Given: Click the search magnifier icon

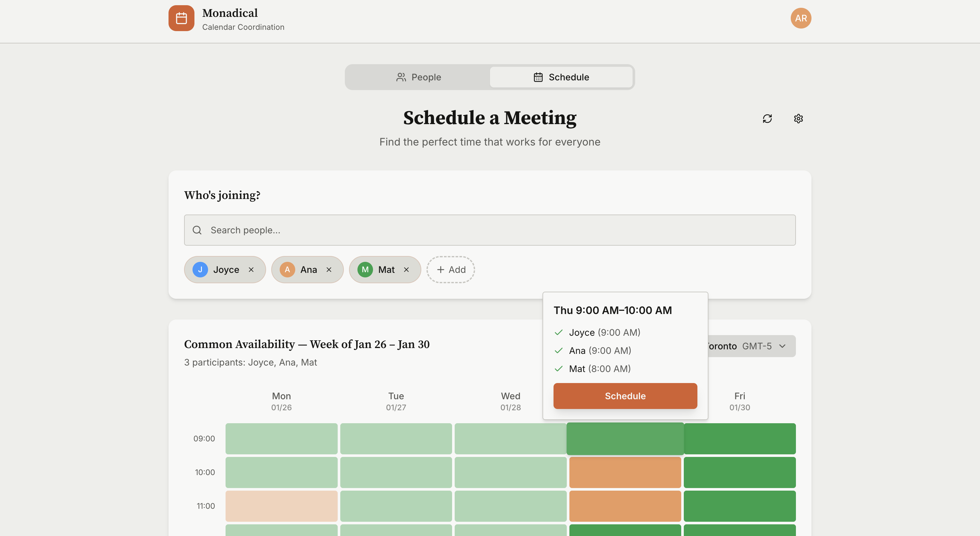Looking at the screenshot, I should pyautogui.click(x=197, y=230).
